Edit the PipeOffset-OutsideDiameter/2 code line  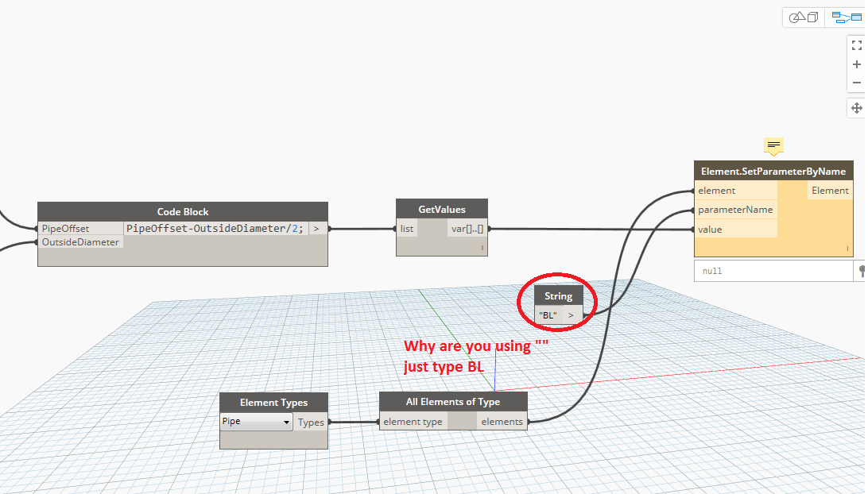215,229
